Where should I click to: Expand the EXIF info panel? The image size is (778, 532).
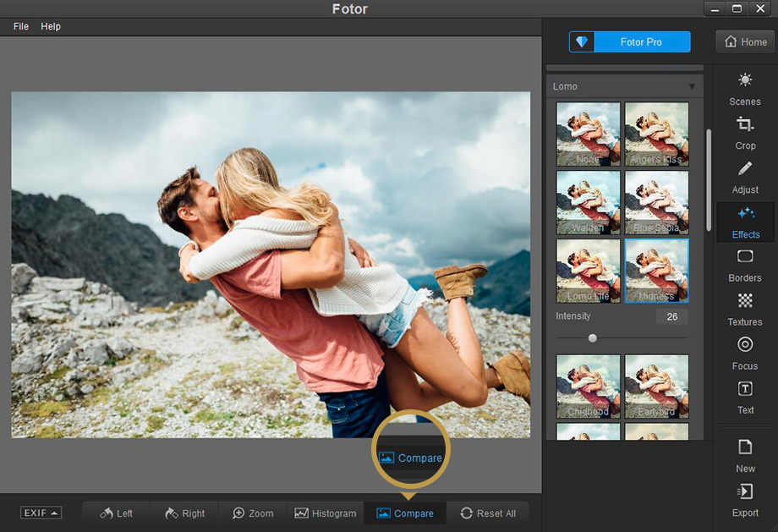tap(41, 513)
